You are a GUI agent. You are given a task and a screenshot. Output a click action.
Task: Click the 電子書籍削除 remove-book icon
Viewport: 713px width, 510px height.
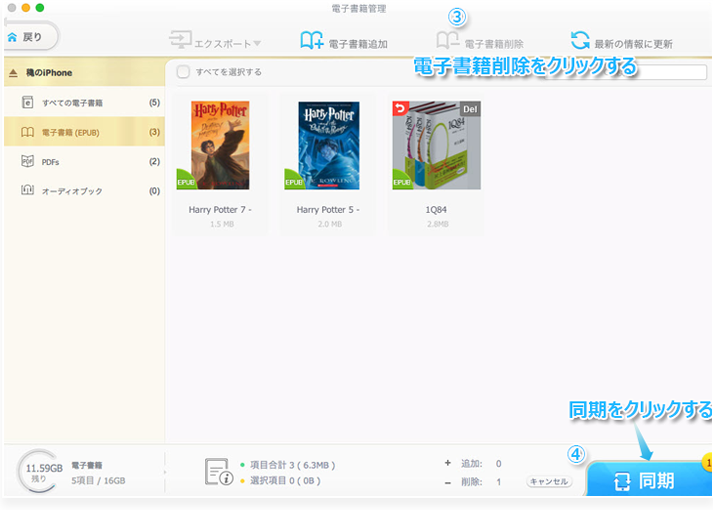447,40
